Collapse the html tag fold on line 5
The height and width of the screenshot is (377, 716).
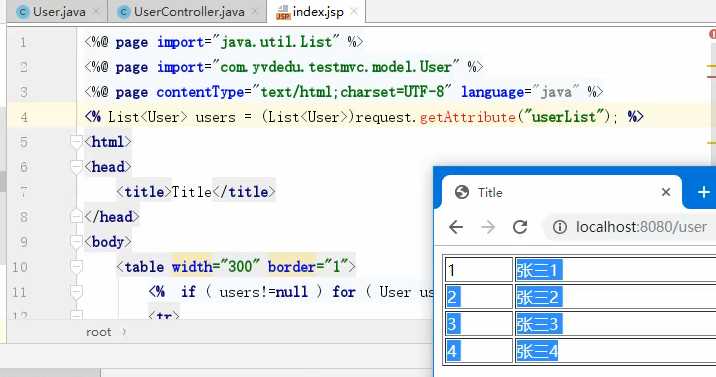click(x=76, y=142)
